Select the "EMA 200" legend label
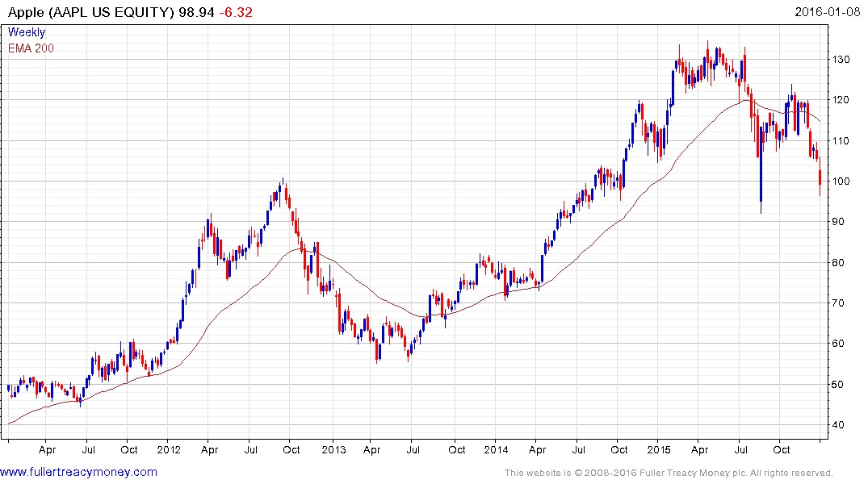 coord(31,48)
